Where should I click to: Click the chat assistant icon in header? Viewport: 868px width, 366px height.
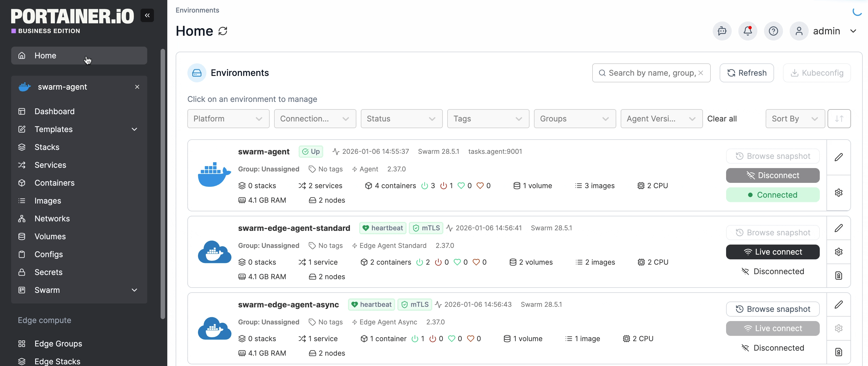tap(722, 31)
